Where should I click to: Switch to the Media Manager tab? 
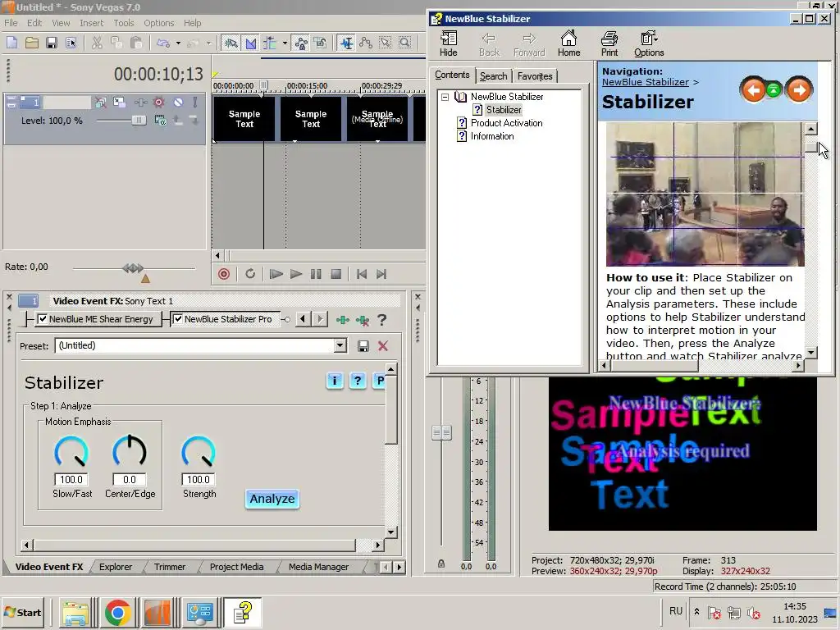(319, 567)
